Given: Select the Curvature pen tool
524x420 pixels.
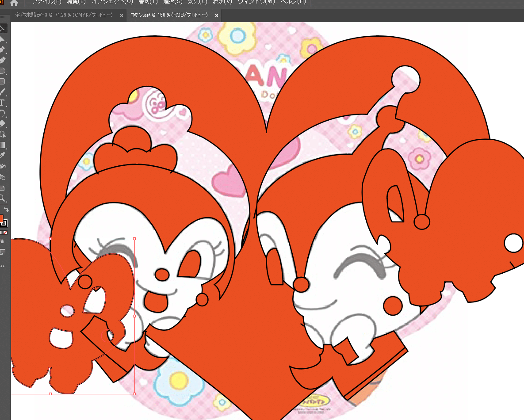Looking at the screenshot, I should (2, 61).
